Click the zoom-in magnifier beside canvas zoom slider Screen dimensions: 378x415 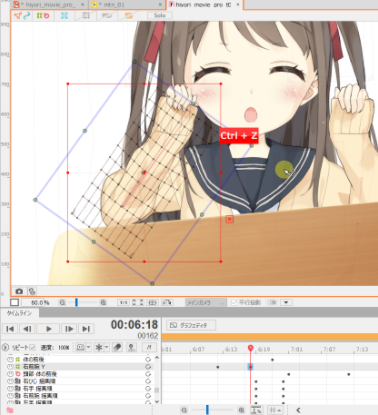(x=103, y=303)
